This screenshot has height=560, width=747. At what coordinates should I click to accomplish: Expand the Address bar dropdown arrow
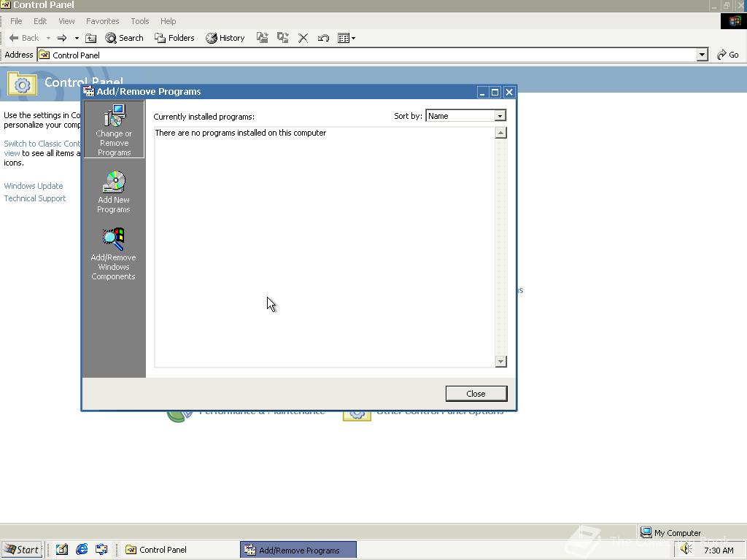(x=703, y=55)
